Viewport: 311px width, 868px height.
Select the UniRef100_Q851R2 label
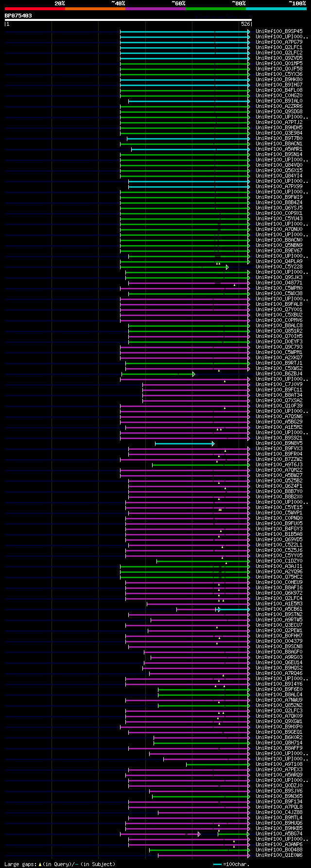click(279, 331)
